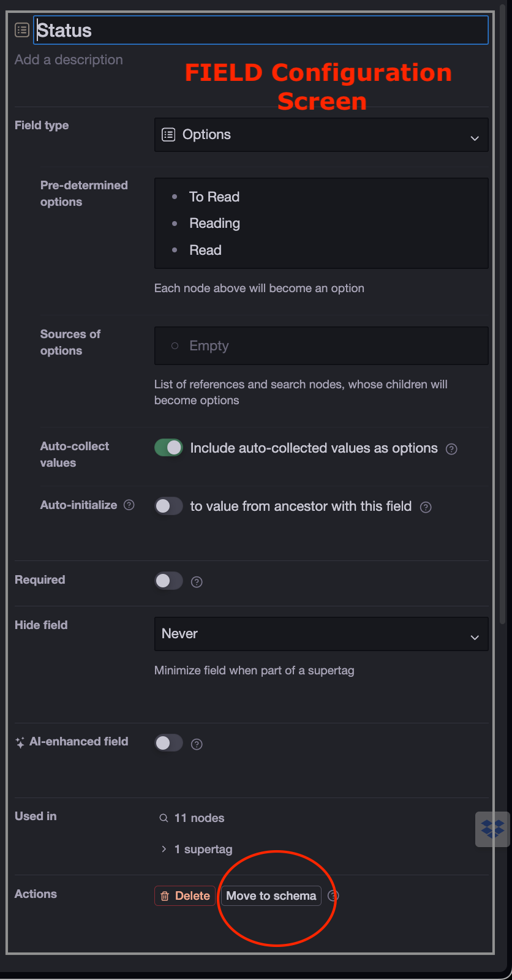The height and width of the screenshot is (980, 512).
Task: Open the Field type Options dropdown
Action: 321,135
